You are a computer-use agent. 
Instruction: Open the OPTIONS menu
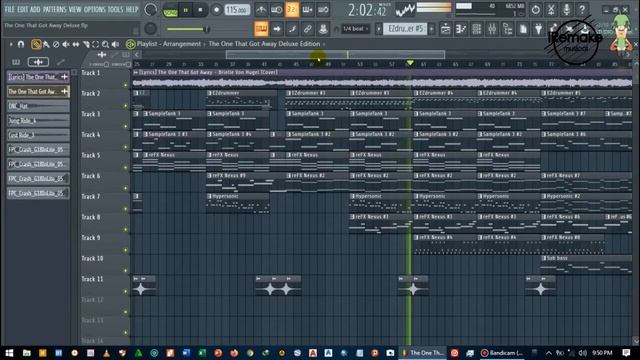[94, 9]
